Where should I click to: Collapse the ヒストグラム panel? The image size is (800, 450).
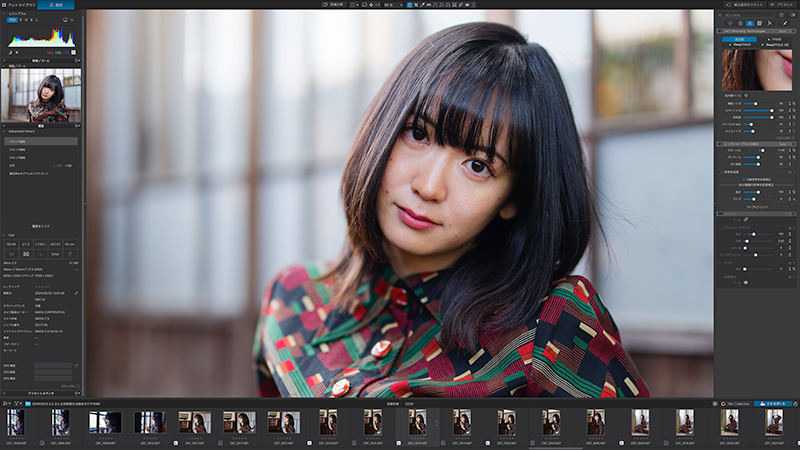pyautogui.click(x=4, y=14)
